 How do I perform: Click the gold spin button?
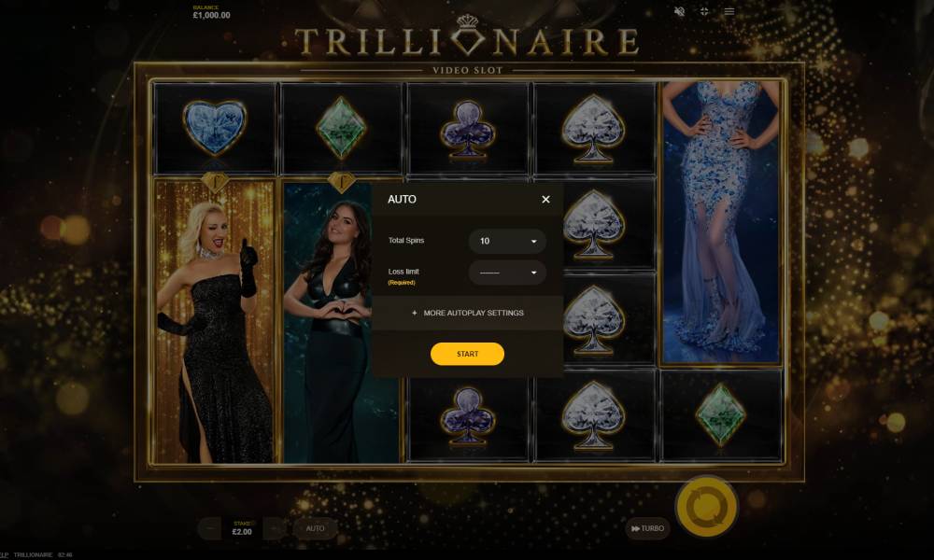click(706, 507)
